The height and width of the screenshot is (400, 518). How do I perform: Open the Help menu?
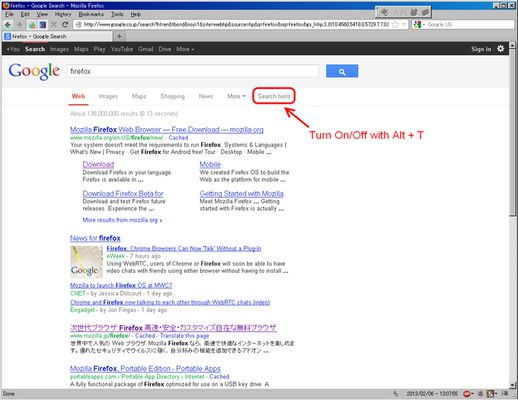(x=135, y=14)
